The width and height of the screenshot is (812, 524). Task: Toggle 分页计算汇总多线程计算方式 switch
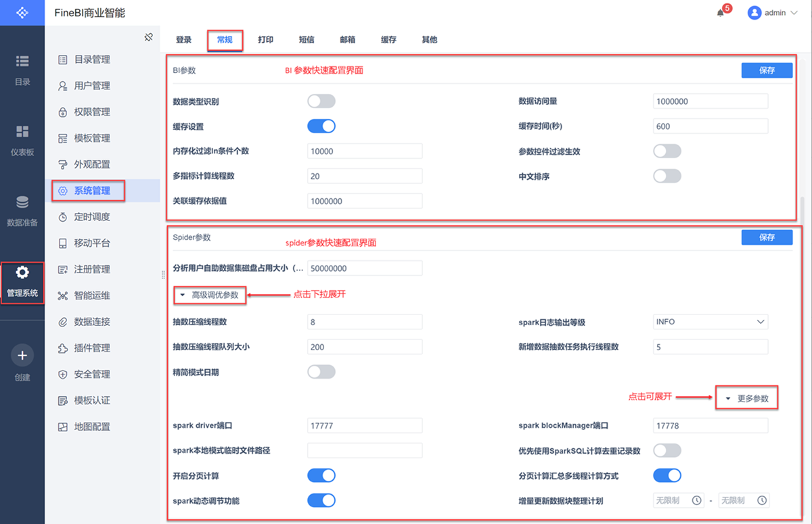(x=667, y=475)
